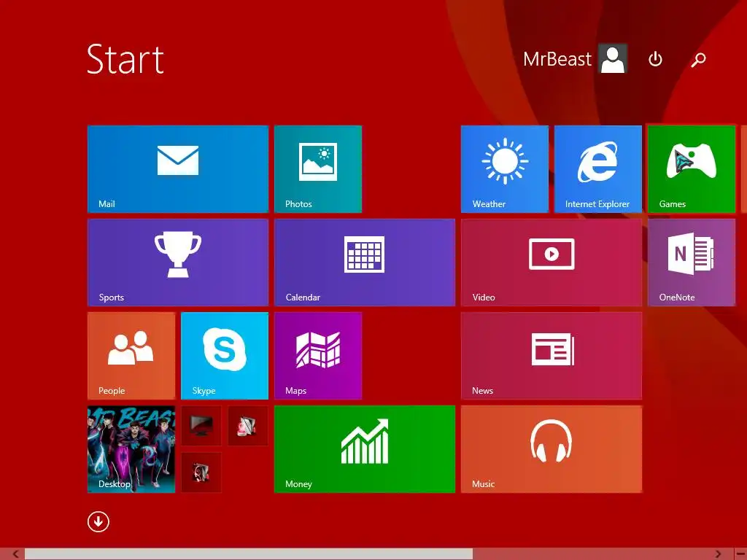
Task: Click the horizontal scrollbar thumb
Action: 249,554
